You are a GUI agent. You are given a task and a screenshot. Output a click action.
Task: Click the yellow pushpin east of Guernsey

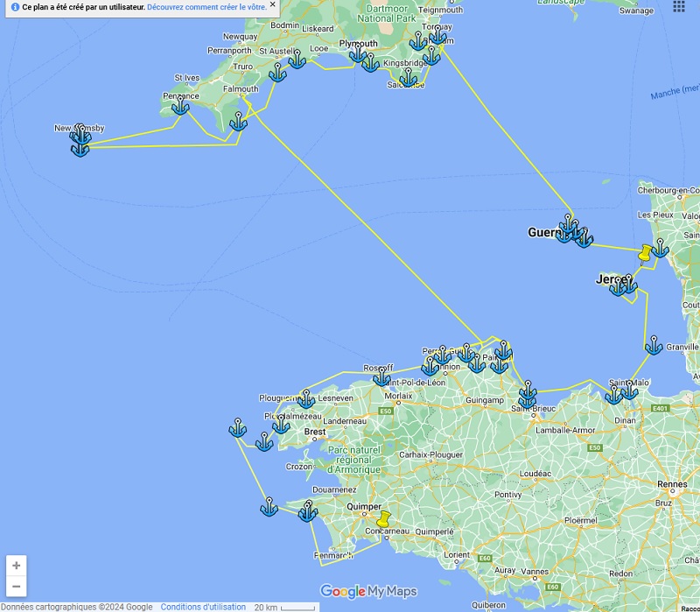coord(645,254)
